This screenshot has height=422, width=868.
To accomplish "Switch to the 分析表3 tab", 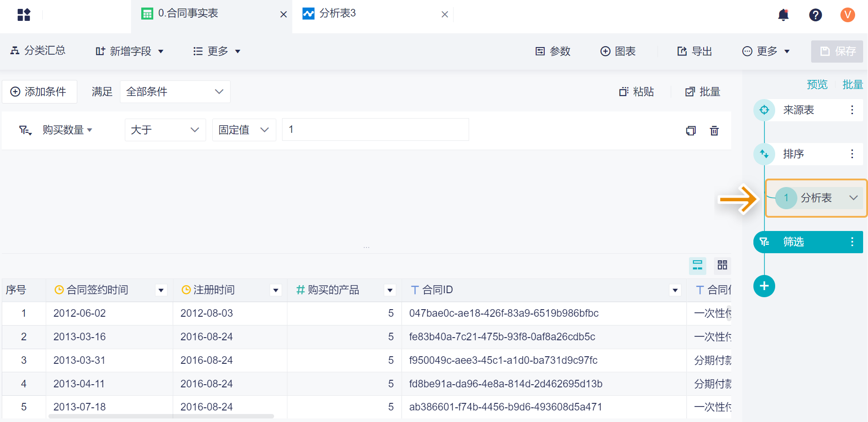I will pyautogui.click(x=373, y=16).
